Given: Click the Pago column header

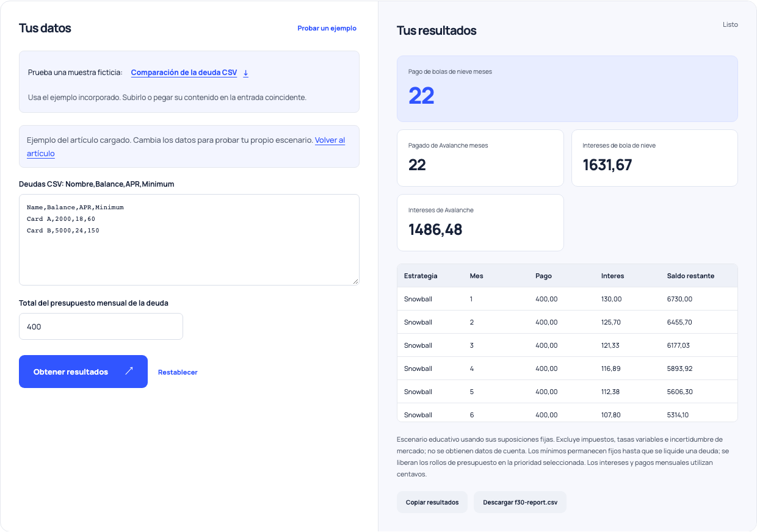Looking at the screenshot, I should tap(543, 276).
